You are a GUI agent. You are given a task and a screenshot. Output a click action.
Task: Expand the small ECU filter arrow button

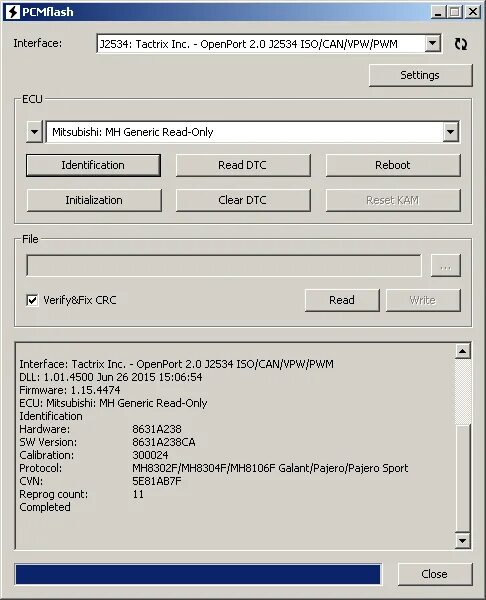point(34,132)
